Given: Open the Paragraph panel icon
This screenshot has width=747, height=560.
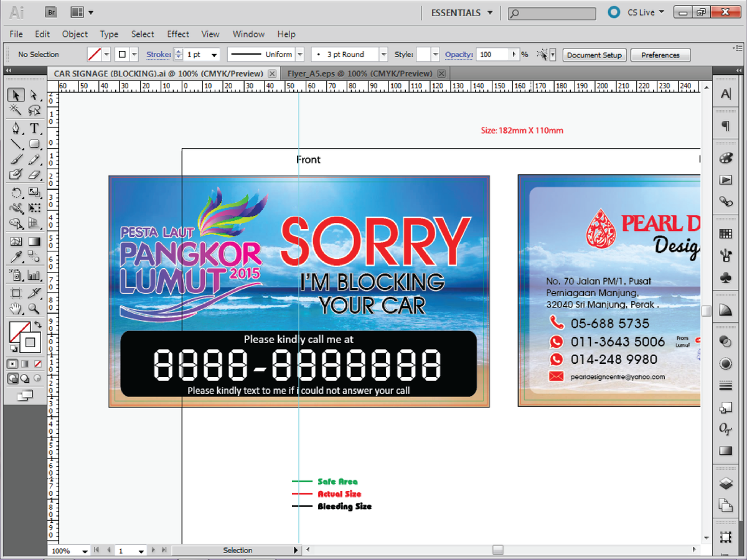Looking at the screenshot, I should click(726, 126).
